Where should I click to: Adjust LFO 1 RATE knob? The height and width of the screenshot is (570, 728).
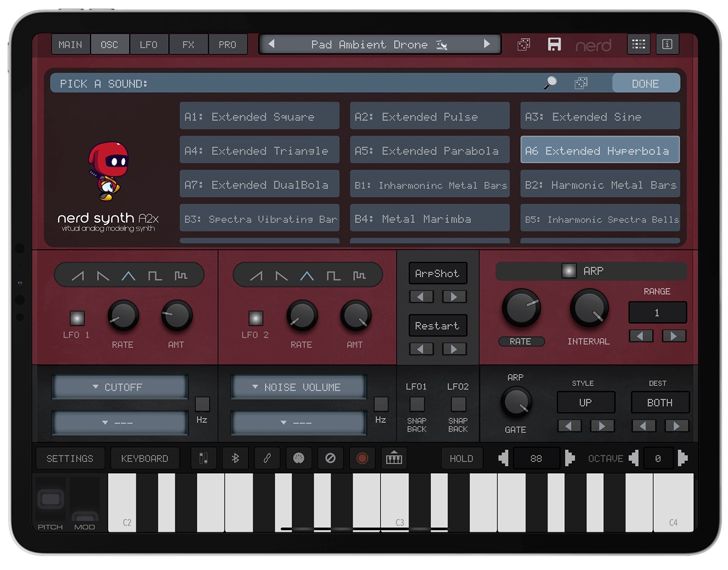123,316
